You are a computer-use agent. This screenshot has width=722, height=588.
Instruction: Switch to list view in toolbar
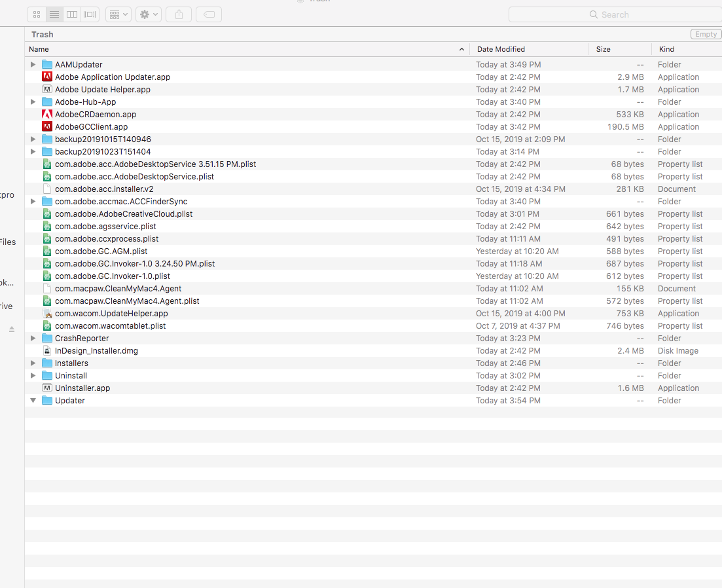(x=54, y=14)
